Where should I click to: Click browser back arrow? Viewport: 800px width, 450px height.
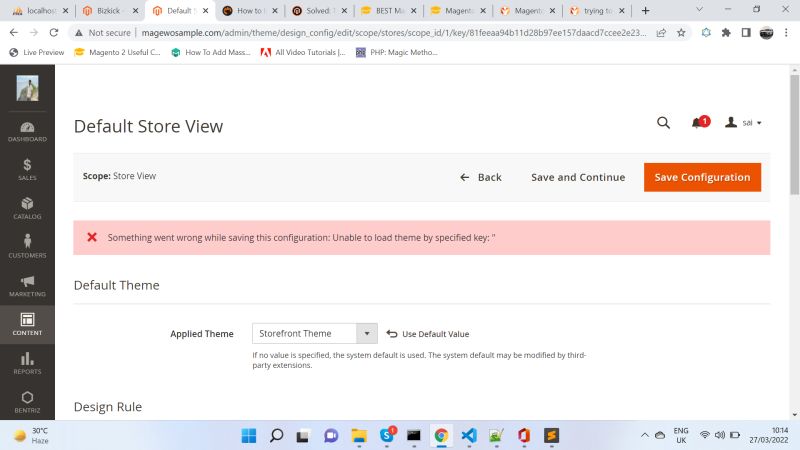(14, 33)
